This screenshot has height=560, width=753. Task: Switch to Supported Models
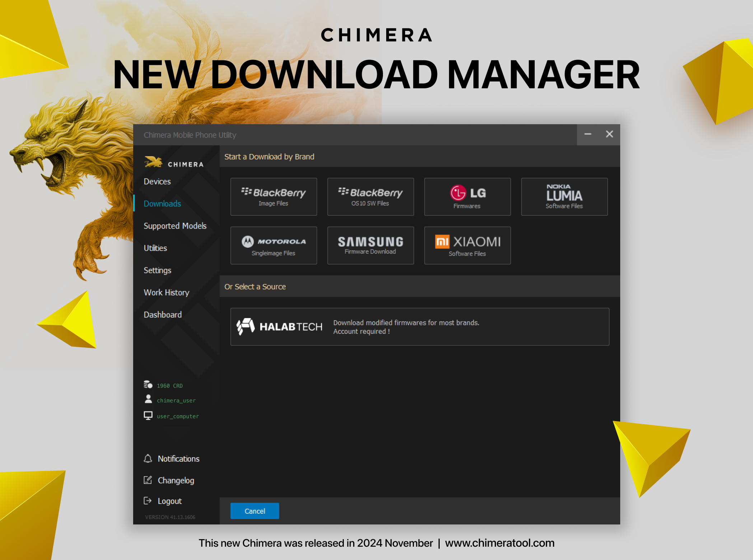175,225
